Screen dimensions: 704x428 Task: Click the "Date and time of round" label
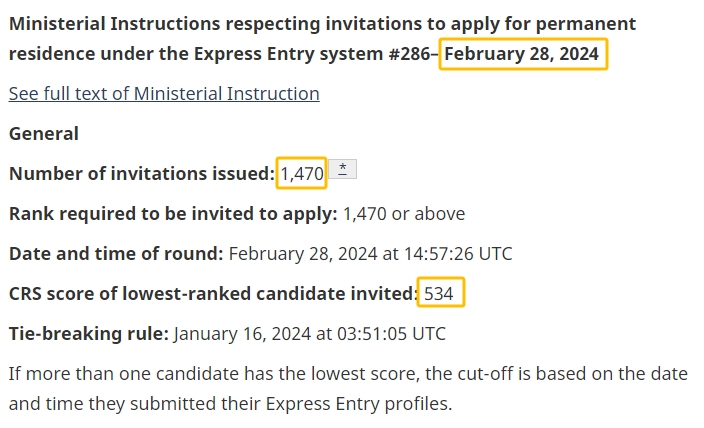coord(116,254)
